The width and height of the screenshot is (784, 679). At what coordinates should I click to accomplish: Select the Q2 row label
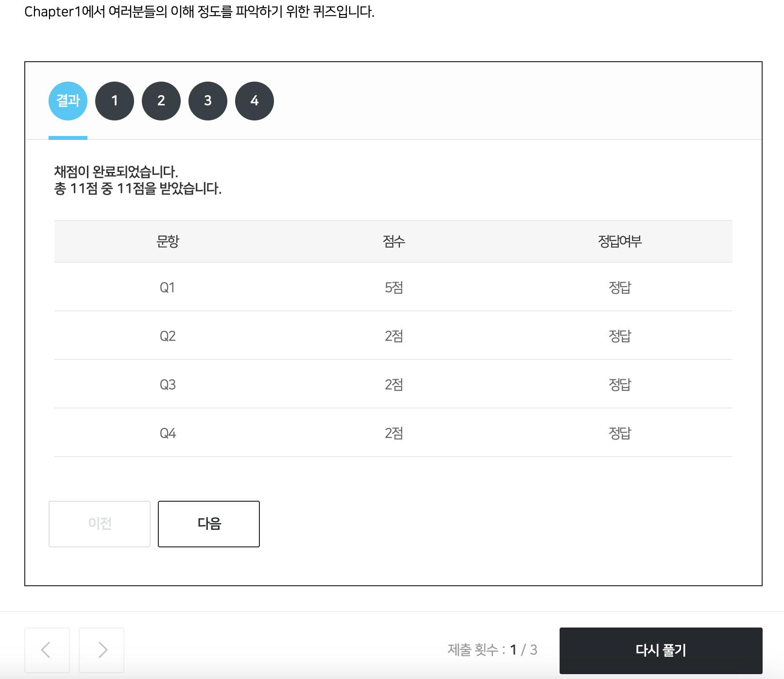point(168,336)
